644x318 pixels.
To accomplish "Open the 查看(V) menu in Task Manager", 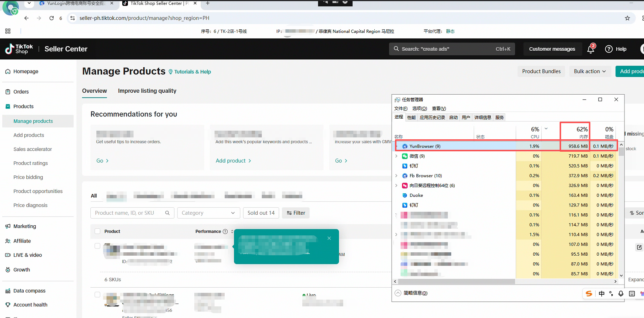I will click(x=439, y=109).
